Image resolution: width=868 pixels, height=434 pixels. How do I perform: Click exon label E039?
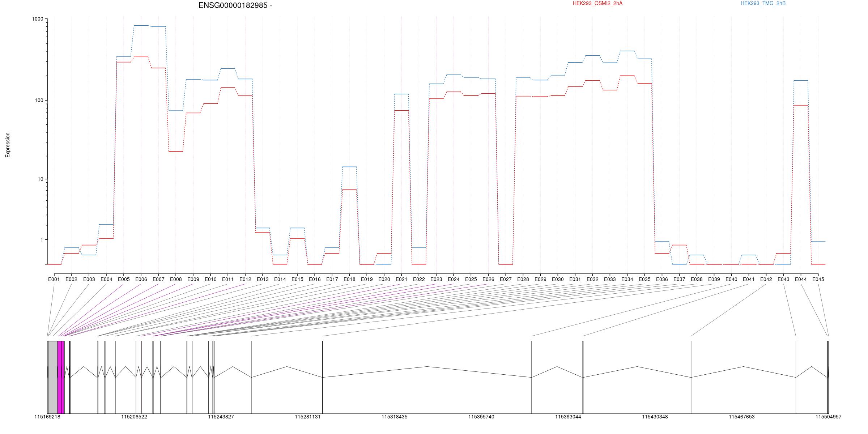[714, 279]
